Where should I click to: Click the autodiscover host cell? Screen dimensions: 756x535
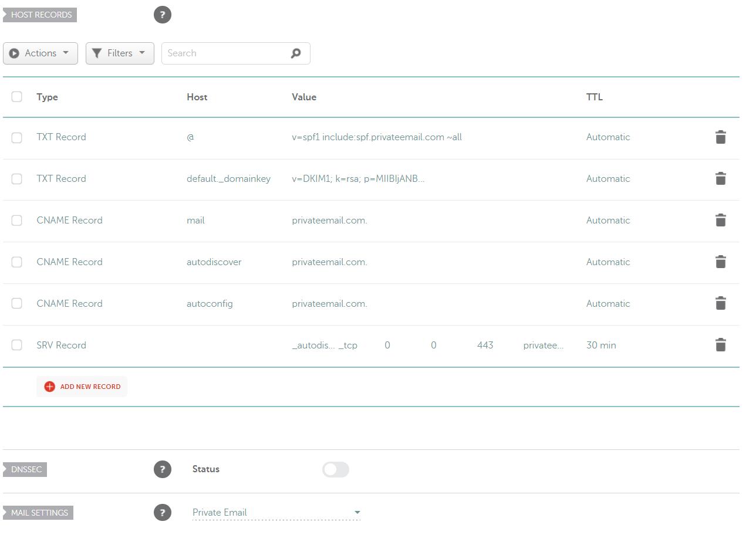[214, 262]
